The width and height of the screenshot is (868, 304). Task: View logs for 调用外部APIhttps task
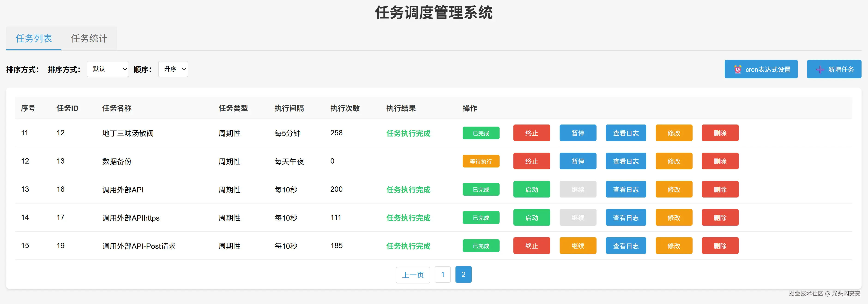pyautogui.click(x=626, y=218)
